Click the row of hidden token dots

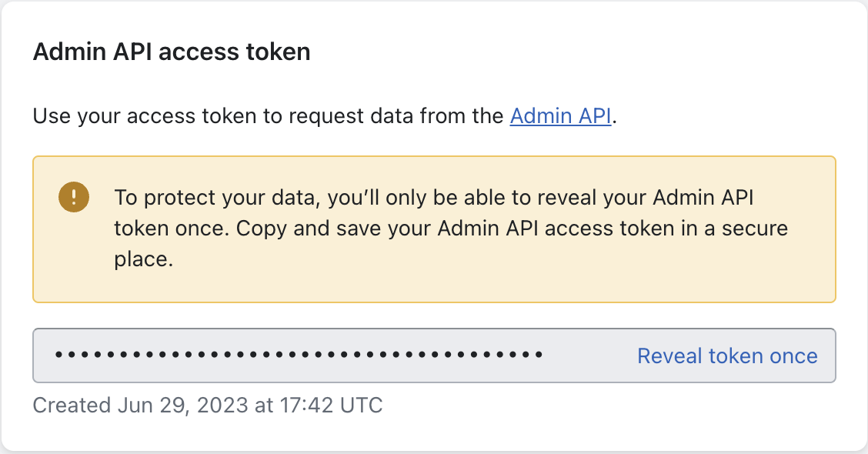299,355
